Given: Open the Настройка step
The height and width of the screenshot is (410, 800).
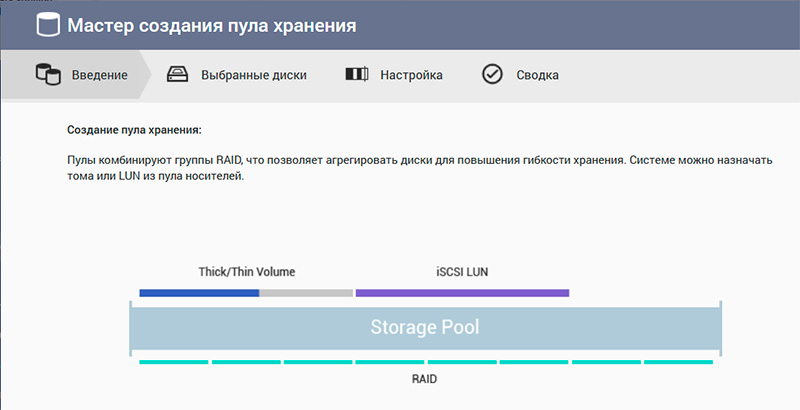Looking at the screenshot, I should 411,75.
